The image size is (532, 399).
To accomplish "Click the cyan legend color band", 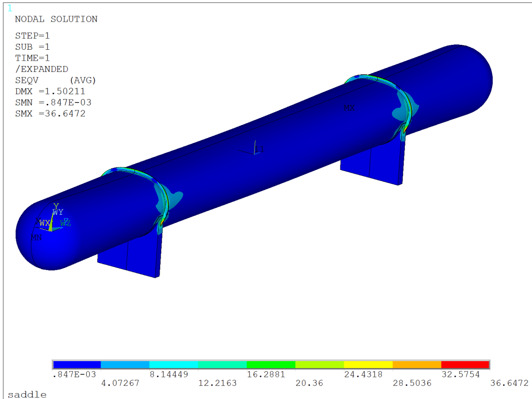I will 174,365.
